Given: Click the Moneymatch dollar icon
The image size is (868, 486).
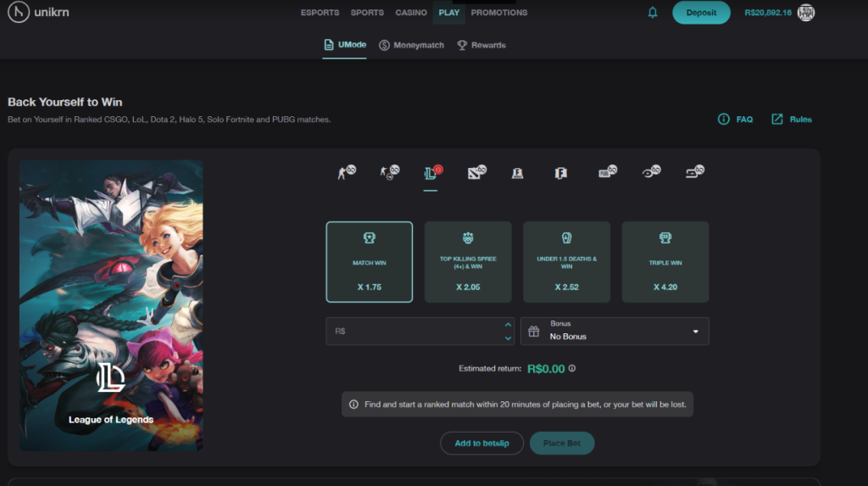Looking at the screenshot, I should tap(384, 46).
